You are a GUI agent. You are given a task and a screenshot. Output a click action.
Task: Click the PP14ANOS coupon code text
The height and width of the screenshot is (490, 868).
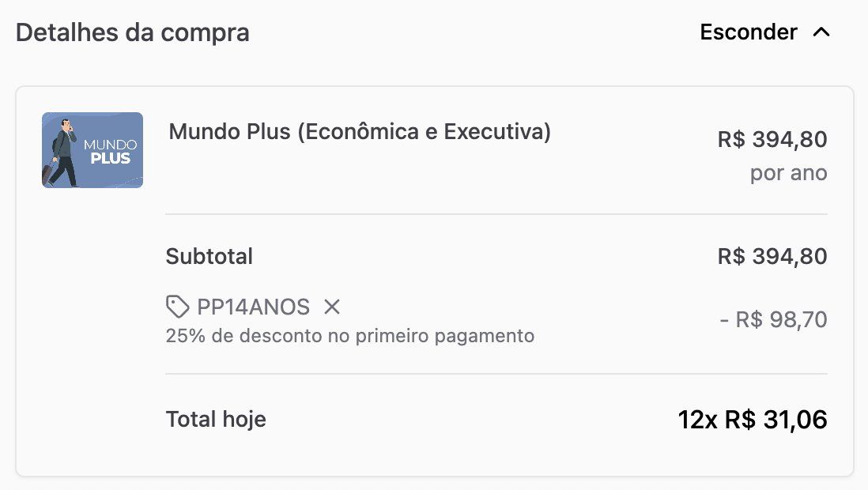253,307
